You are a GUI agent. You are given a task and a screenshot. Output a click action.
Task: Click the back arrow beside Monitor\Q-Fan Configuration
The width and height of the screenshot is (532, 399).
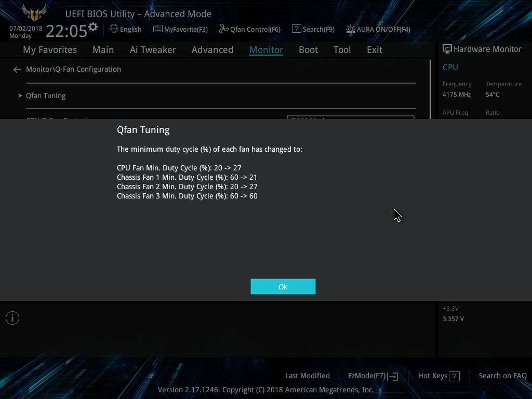pos(17,70)
